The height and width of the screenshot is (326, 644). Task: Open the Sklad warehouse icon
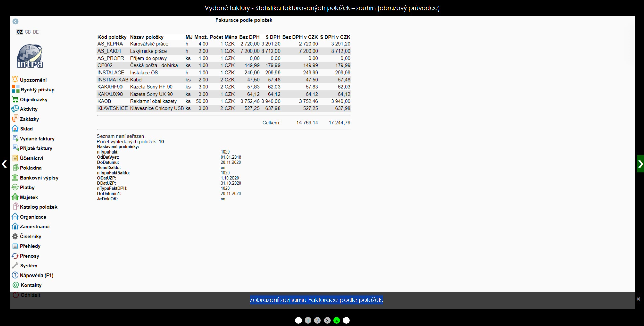15,129
